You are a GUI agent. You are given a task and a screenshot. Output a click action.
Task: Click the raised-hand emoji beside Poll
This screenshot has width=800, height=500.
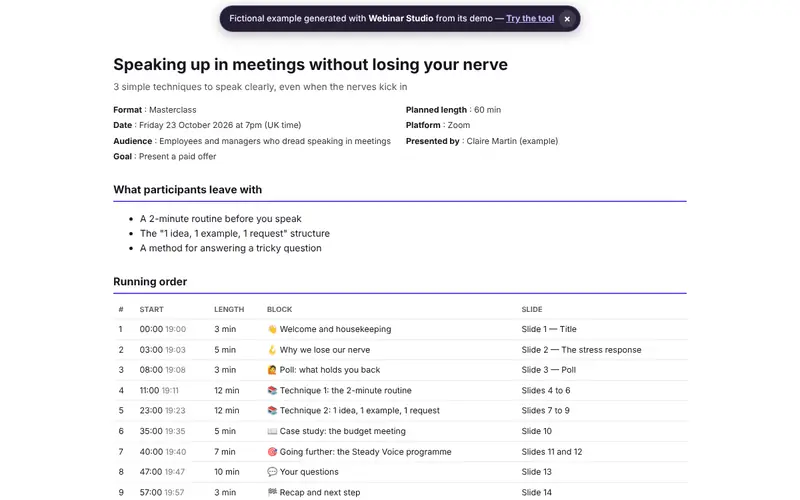tap(272, 370)
